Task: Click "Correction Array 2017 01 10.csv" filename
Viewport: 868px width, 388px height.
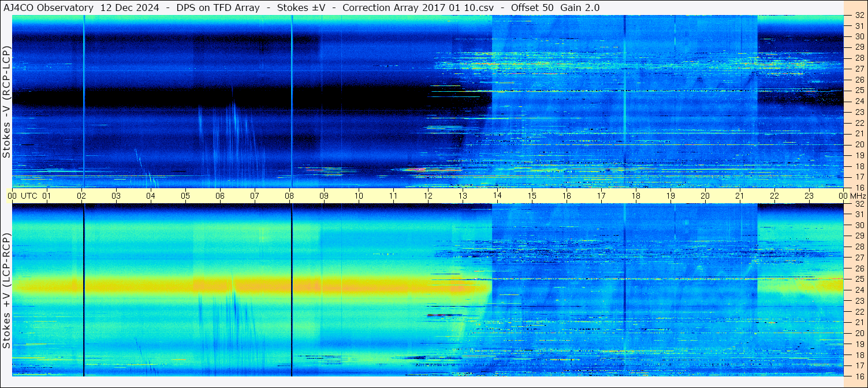Action: (418, 8)
